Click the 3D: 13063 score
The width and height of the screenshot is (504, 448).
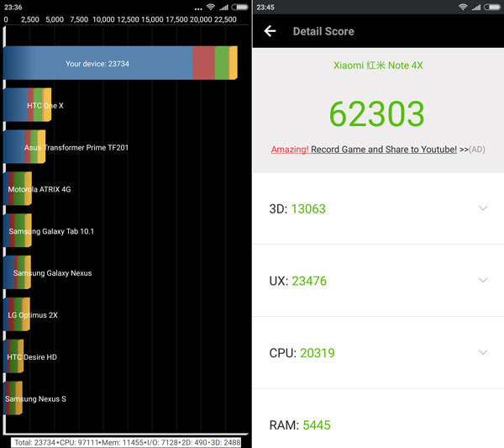[297, 208]
